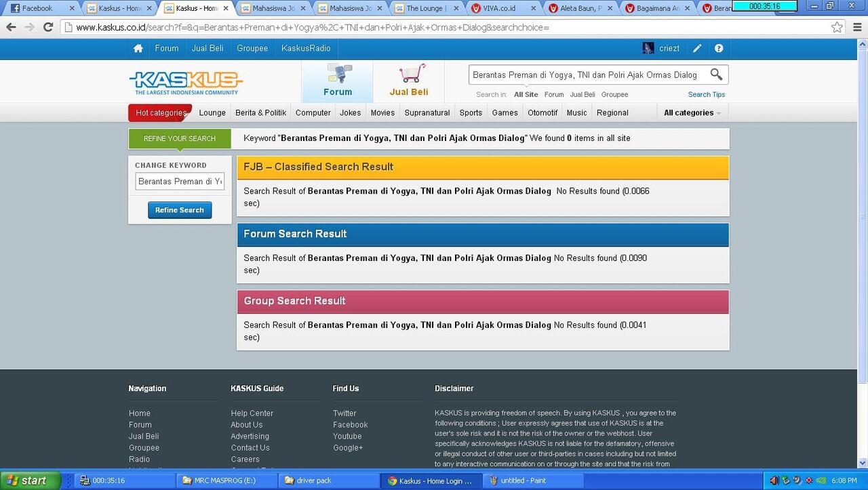Set search scope to Groupee

(x=615, y=95)
